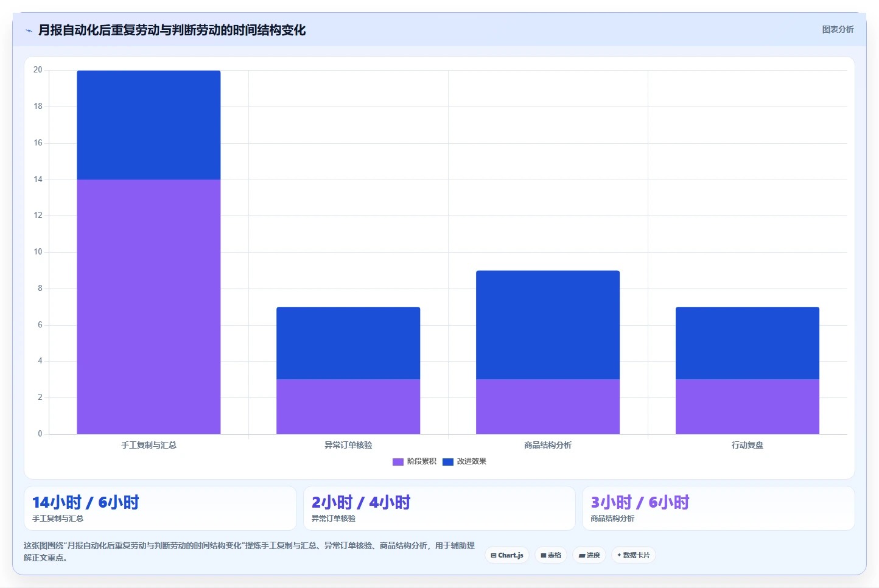Click the 异常订单核验 x-axis label
The image size is (879, 588).
coord(348,446)
